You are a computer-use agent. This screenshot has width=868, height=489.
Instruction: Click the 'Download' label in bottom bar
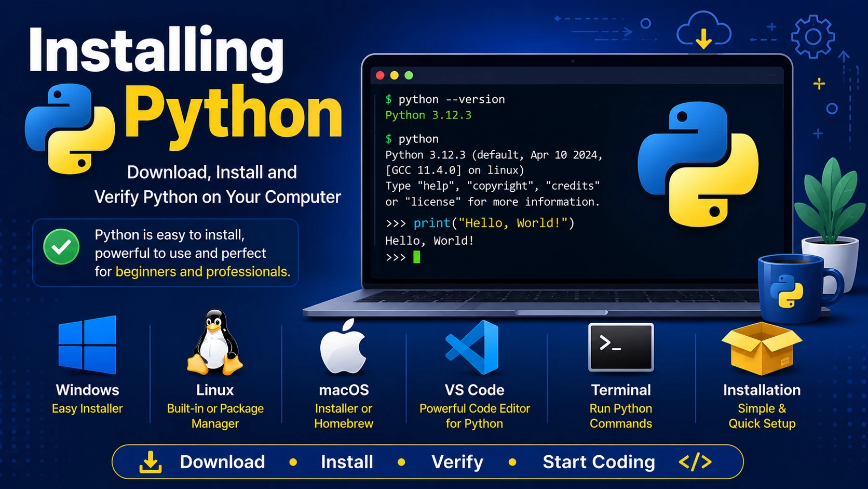click(x=222, y=461)
